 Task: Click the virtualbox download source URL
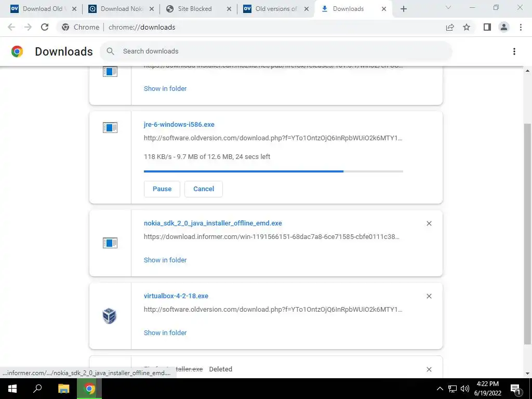273,310
